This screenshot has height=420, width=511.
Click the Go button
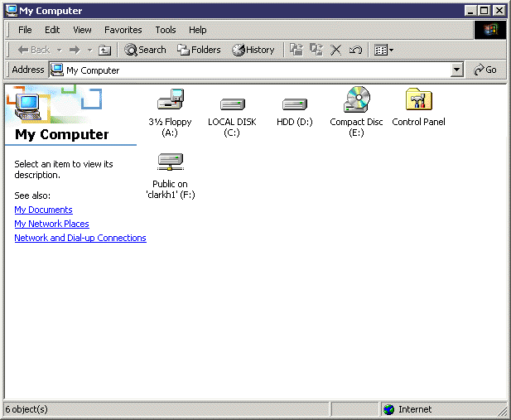[485, 70]
